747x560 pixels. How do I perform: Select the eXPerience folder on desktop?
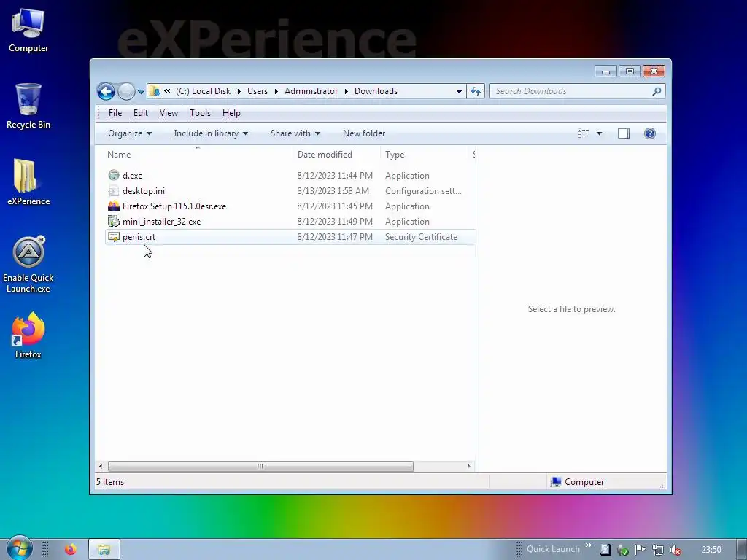click(x=28, y=182)
